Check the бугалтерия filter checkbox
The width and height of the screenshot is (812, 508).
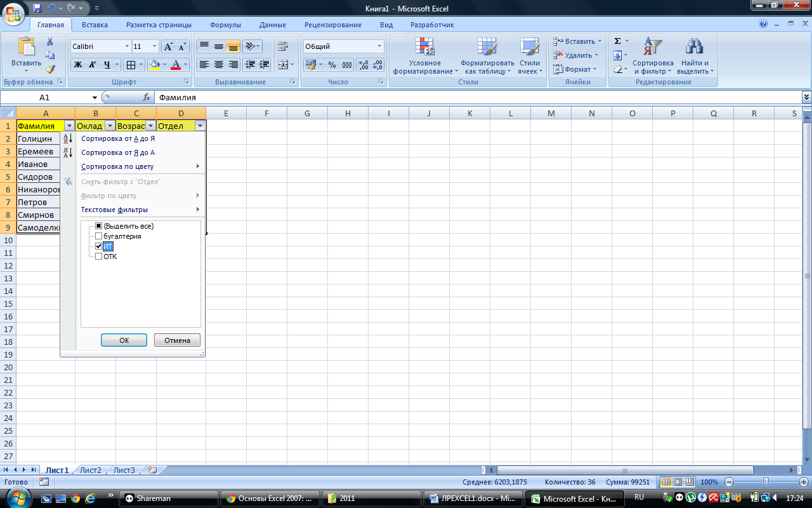pyautogui.click(x=98, y=236)
